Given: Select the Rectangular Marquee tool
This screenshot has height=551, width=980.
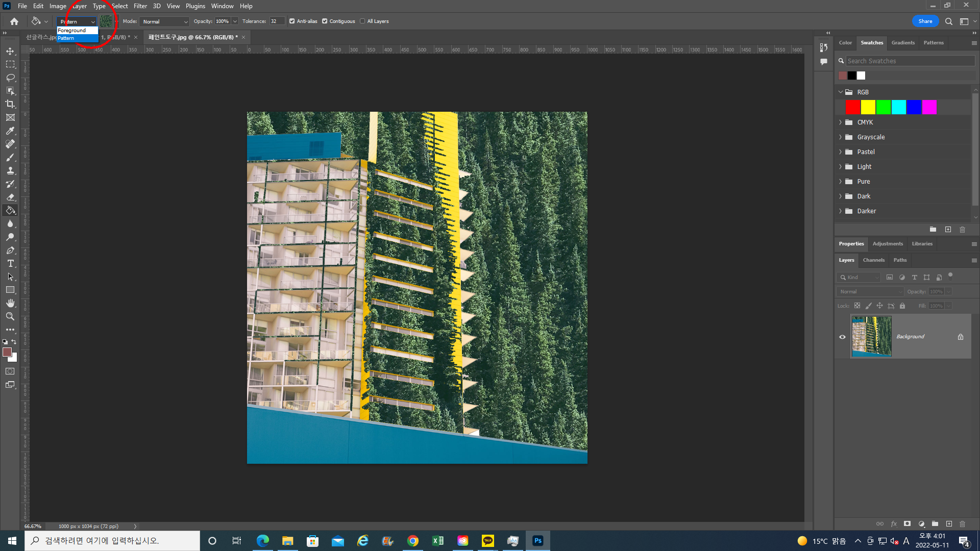Looking at the screenshot, I should click(x=10, y=64).
